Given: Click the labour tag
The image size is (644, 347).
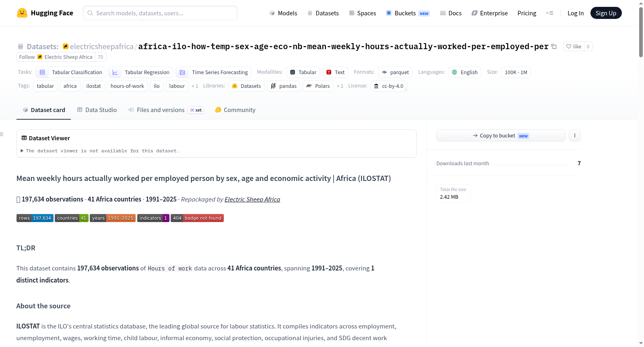Looking at the screenshot, I should (177, 86).
